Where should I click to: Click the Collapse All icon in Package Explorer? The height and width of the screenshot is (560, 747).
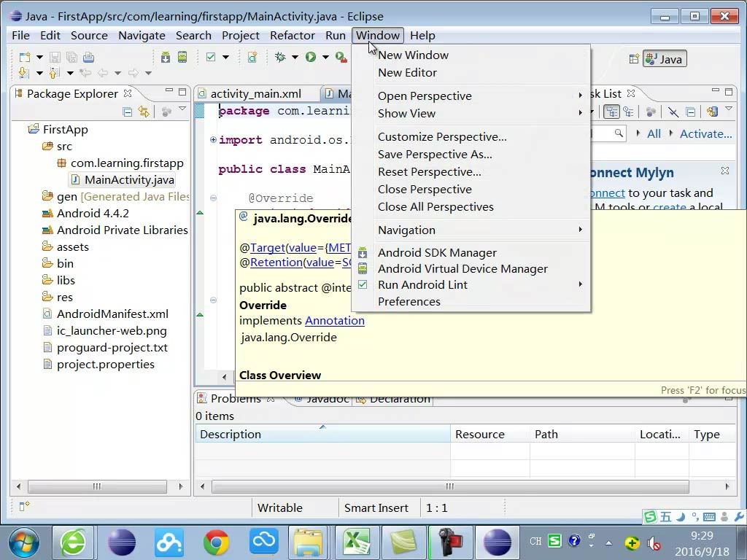click(x=127, y=112)
